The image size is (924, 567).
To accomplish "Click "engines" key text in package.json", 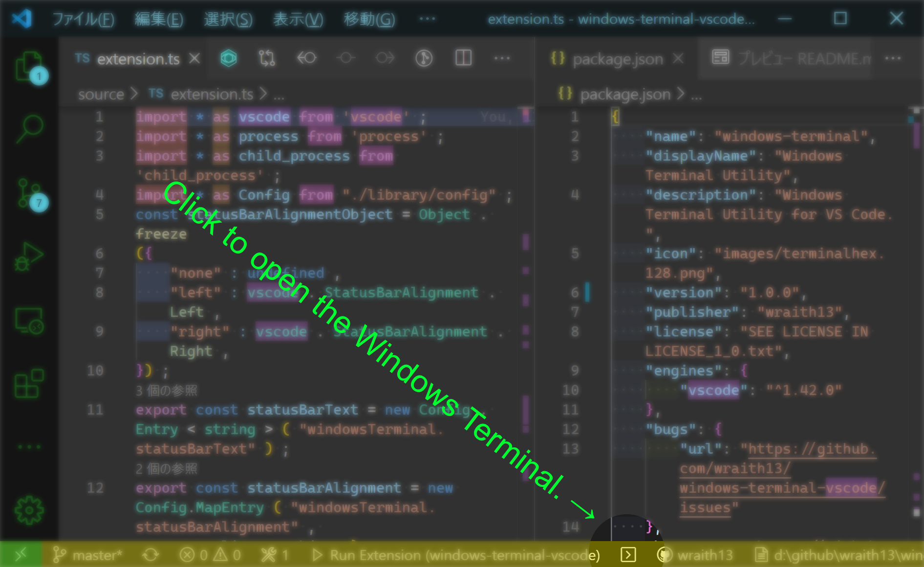I will click(x=683, y=371).
